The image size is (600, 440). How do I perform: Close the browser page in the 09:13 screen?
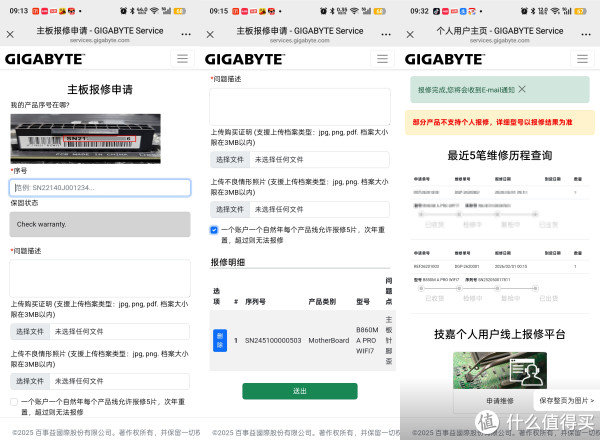click(x=10, y=34)
